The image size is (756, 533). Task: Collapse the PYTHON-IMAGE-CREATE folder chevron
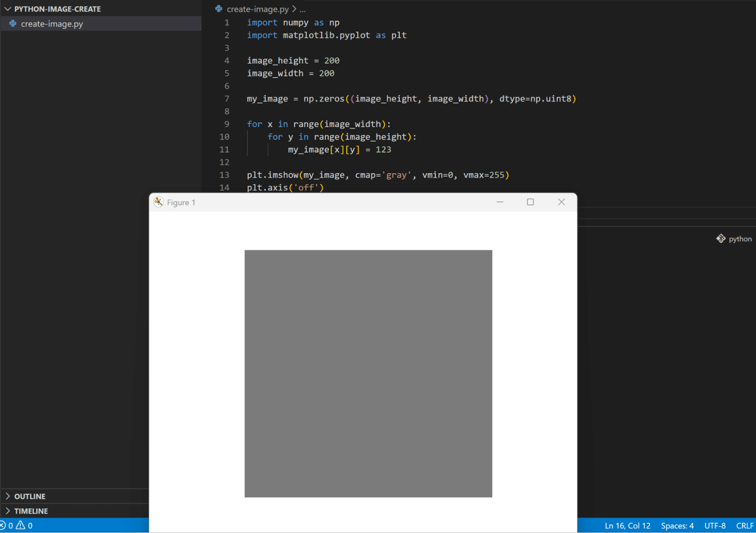[x=8, y=9]
